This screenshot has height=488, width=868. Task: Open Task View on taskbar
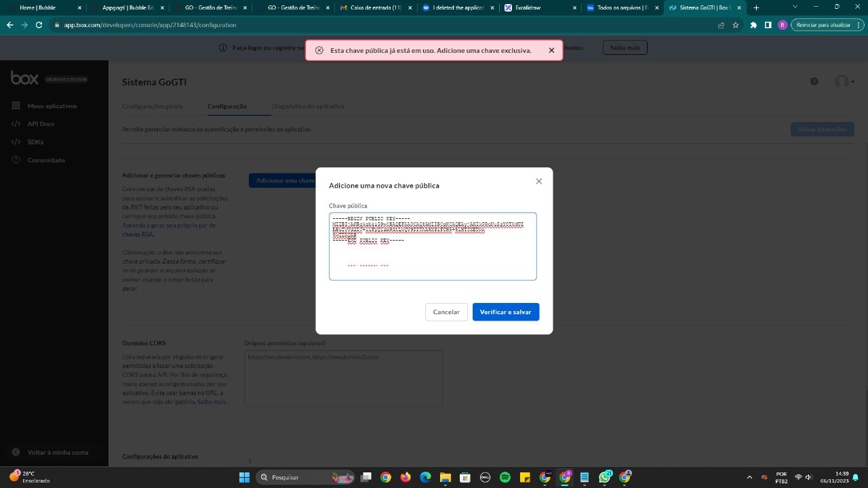coord(366,477)
